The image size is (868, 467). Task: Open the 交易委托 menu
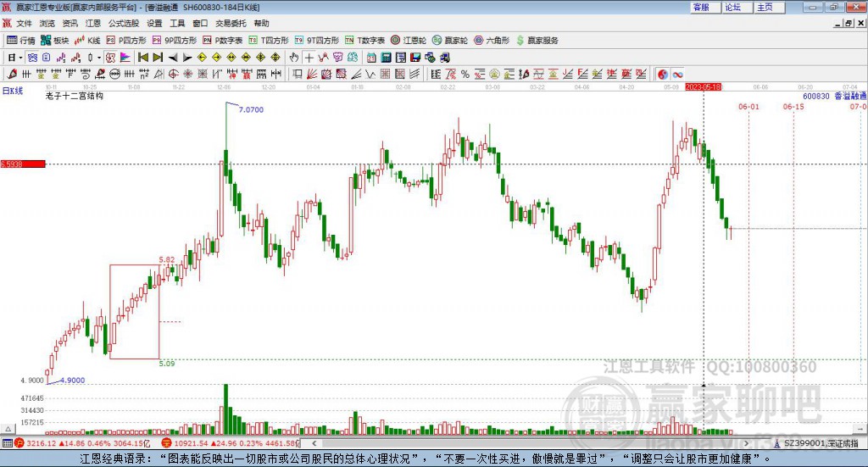coord(231,23)
